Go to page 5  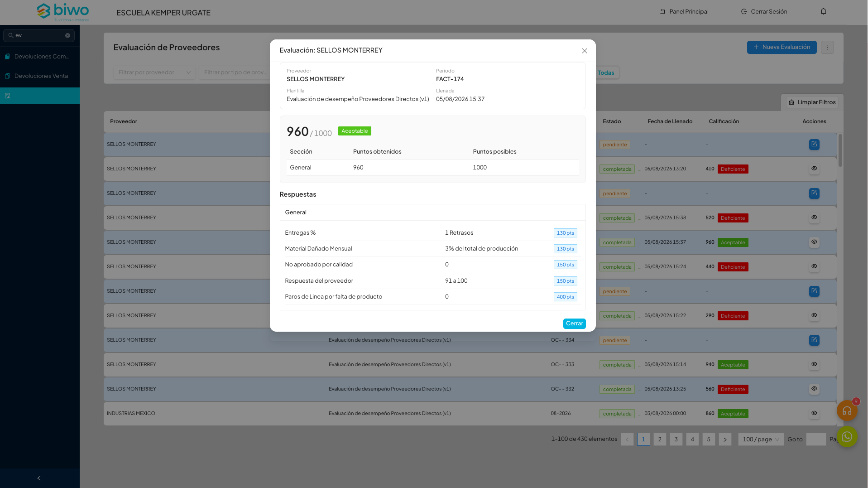[x=709, y=439]
